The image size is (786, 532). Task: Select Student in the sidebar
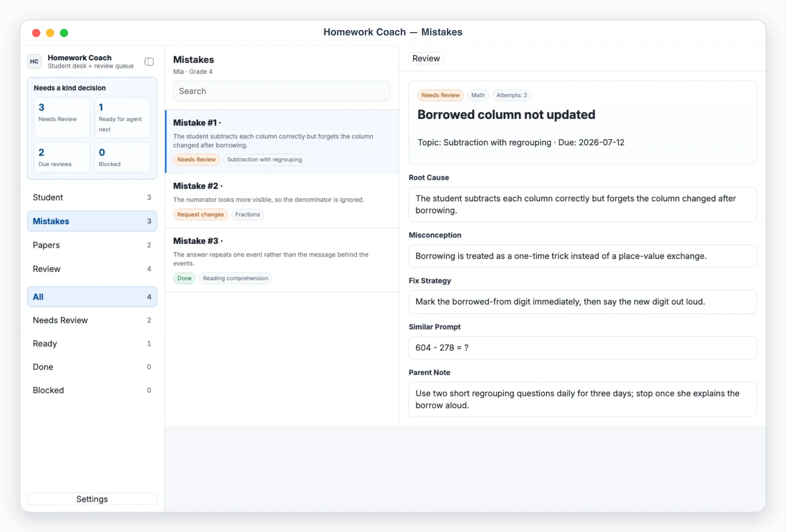(x=92, y=197)
